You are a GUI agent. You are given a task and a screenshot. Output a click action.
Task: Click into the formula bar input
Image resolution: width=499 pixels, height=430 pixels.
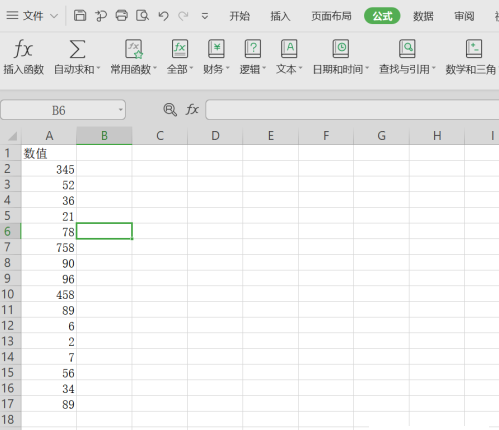tap(352, 110)
